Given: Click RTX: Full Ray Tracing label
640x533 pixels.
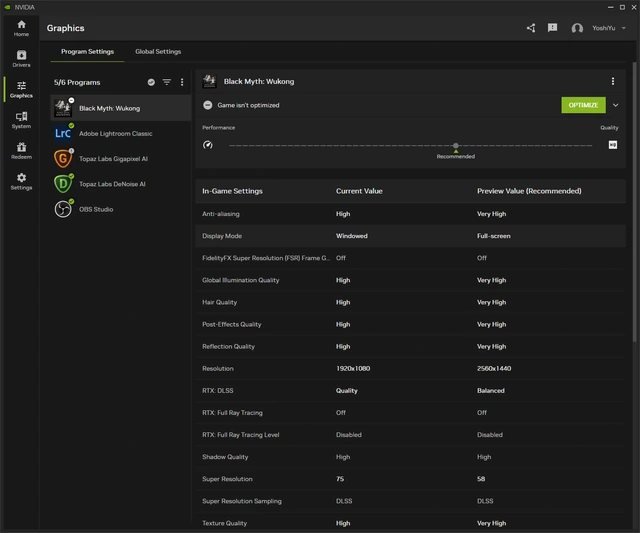Looking at the screenshot, I should click(x=232, y=412).
